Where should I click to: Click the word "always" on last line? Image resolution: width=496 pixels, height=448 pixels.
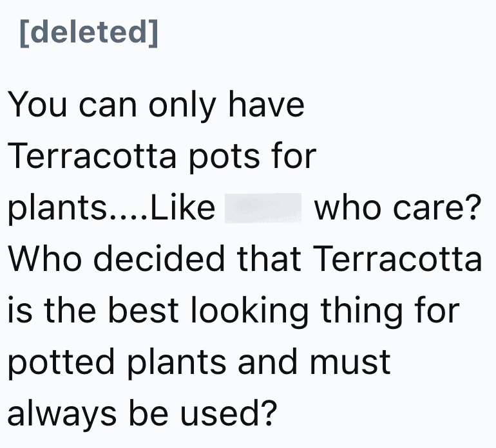click(x=62, y=415)
